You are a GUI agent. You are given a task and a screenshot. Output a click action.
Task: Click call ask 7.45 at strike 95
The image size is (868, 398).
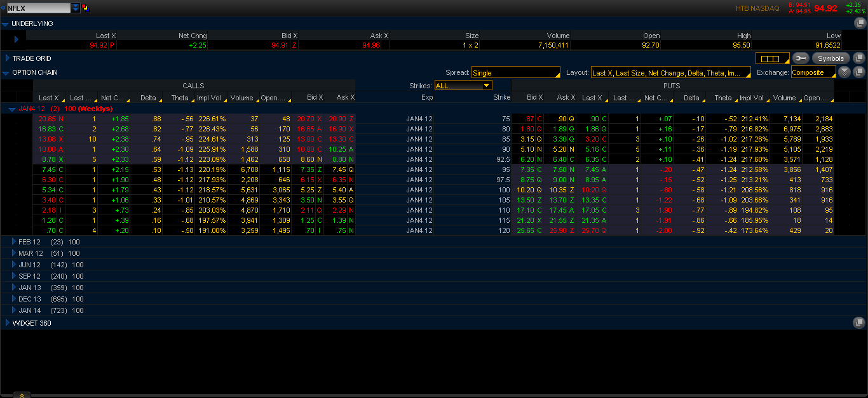pos(339,169)
